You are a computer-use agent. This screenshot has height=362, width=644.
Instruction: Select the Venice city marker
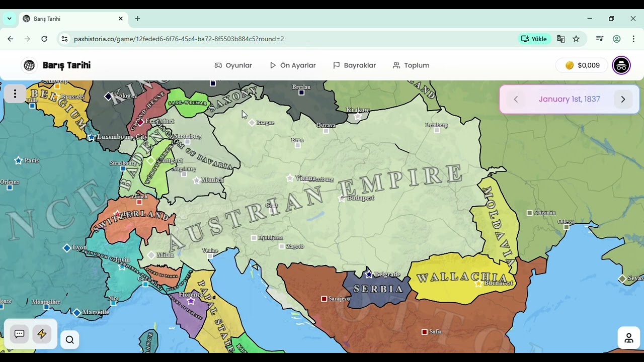[x=210, y=256]
